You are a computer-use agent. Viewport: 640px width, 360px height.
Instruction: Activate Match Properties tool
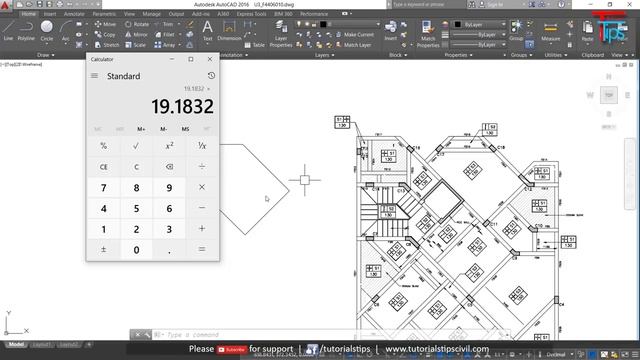click(x=428, y=33)
